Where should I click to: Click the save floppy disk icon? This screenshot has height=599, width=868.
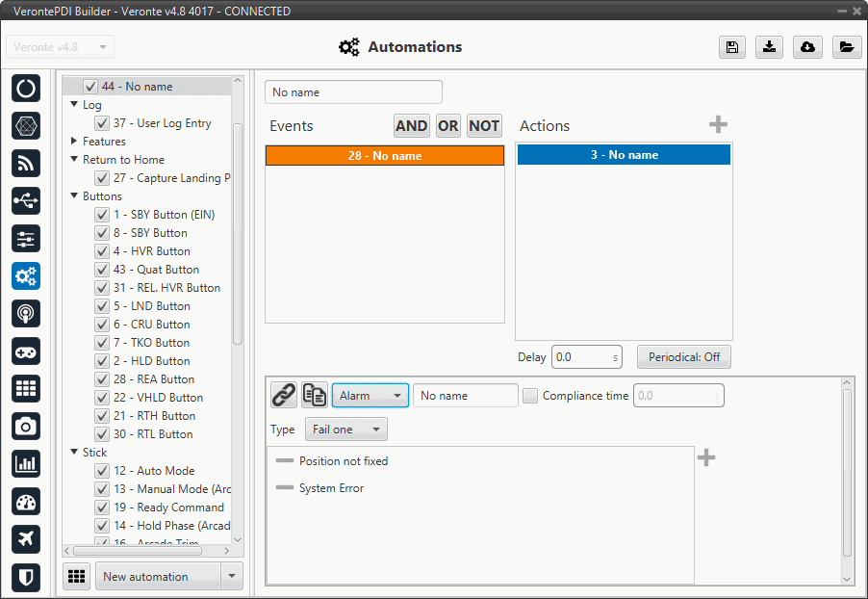tap(732, 47)
